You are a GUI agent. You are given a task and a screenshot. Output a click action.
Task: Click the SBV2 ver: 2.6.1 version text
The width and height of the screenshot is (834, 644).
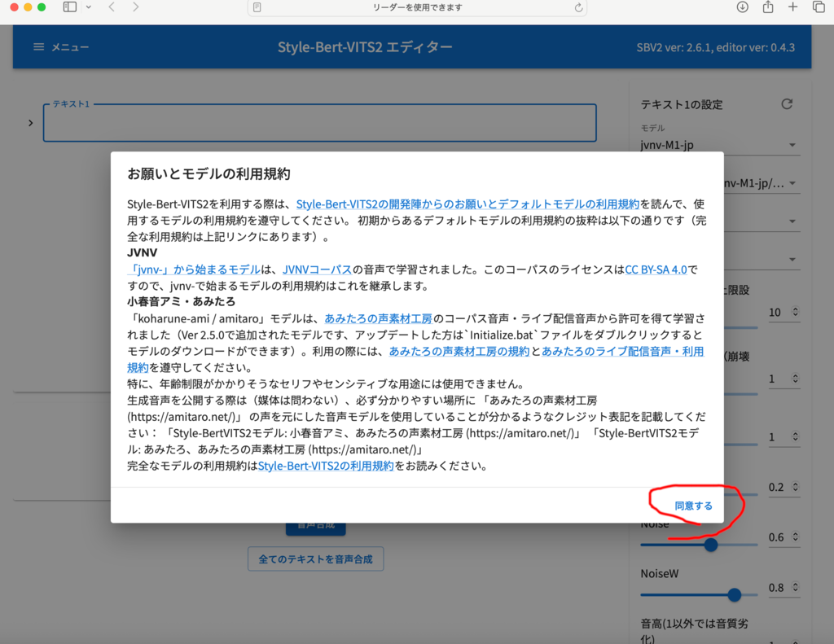point(715,47)
